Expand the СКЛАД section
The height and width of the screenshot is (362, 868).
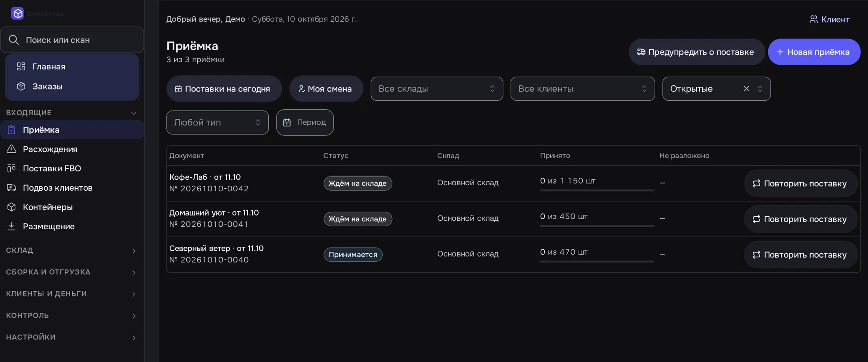(x=71, y=250)
